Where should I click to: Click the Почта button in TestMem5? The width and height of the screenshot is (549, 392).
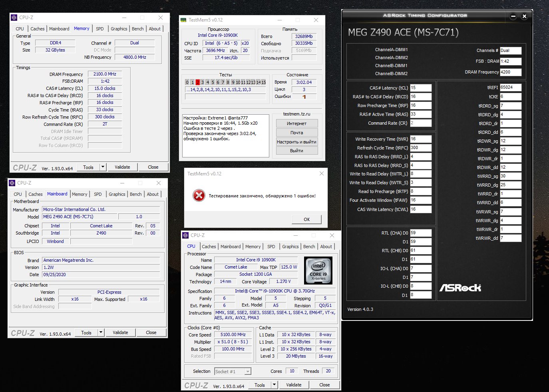click(x=297, y=133)
